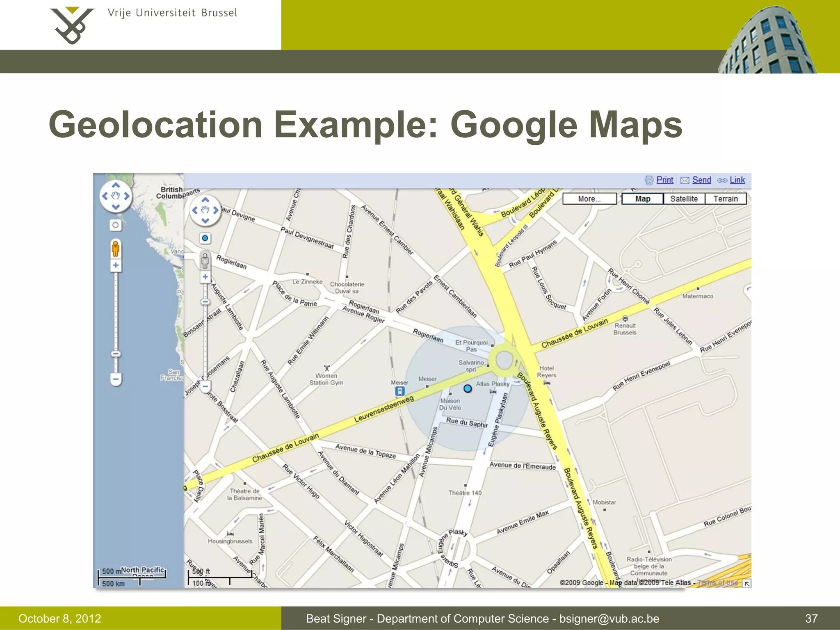This screenshot has width=840, height=630.
Task: Click the Salvarino sprl place label
Action: (x=471, y=366)
